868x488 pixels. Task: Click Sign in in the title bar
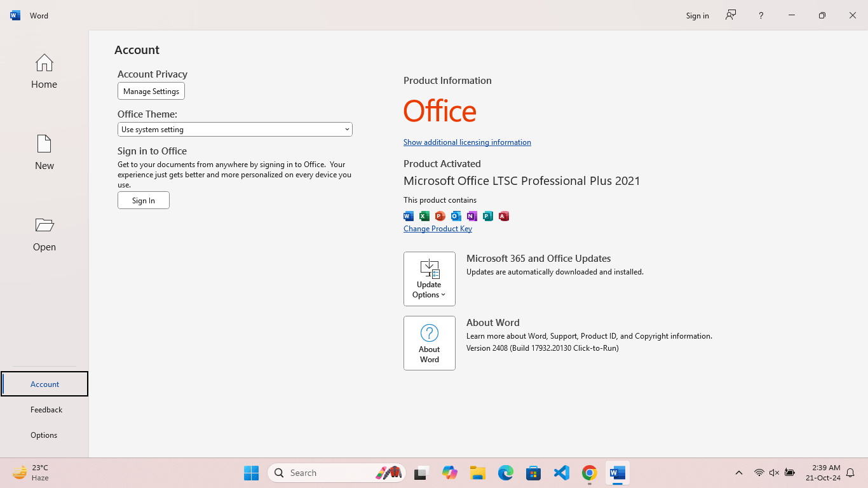click(x=697, y=15)
